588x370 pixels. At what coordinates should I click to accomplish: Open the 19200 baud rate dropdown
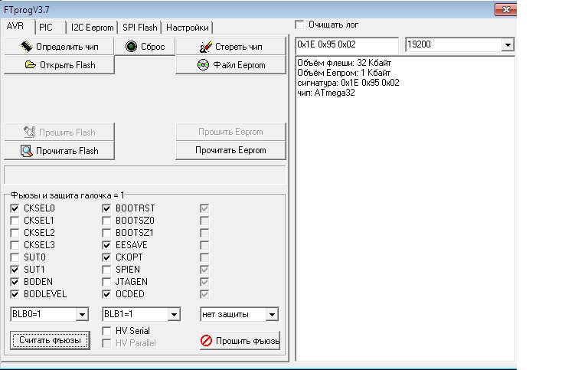[507, 45]
